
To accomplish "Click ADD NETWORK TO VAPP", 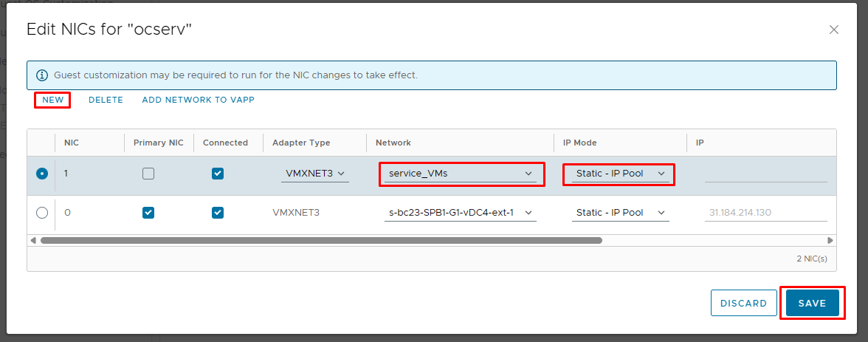I will coord(198,100).
